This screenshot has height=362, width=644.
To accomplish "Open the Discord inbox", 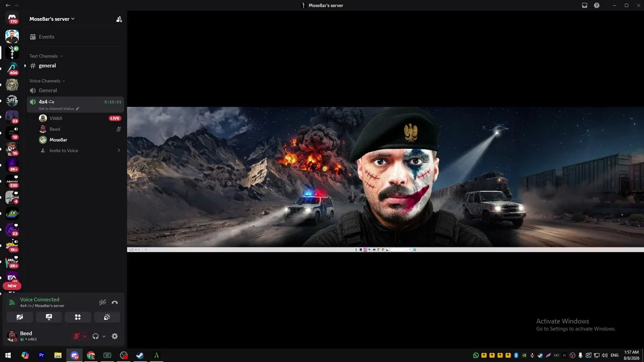I will coord(585,5).
